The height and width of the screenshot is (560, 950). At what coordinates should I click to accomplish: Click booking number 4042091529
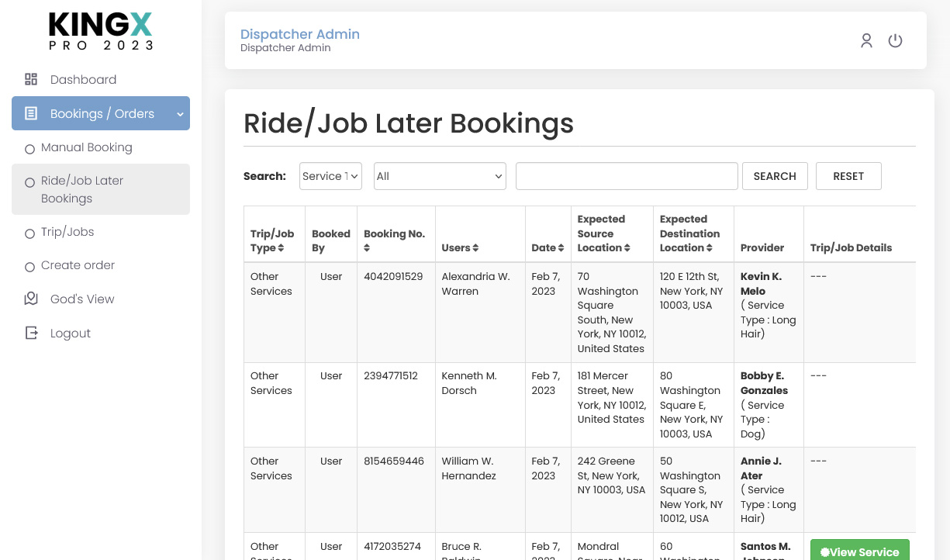tap(393, 276)
